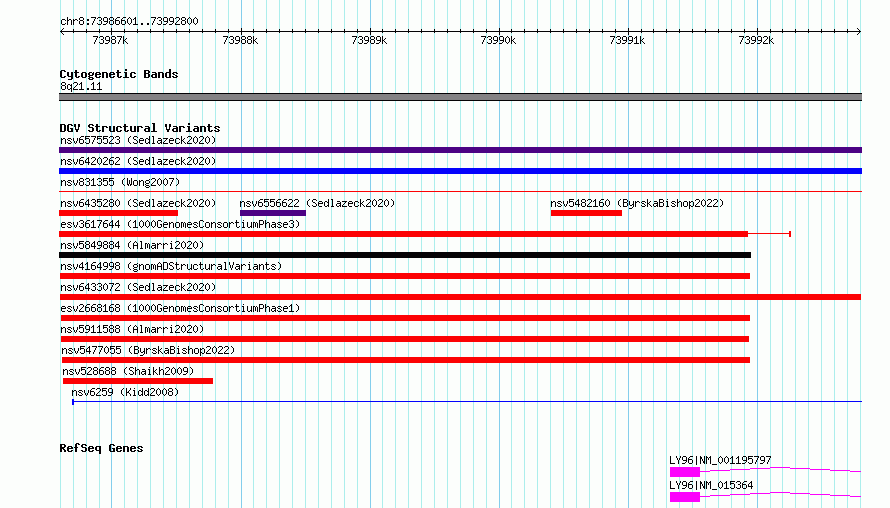Click the LY96|NM_015364 gene label
This screenshot has width=890, height=508.
click(x=711, y=485)
